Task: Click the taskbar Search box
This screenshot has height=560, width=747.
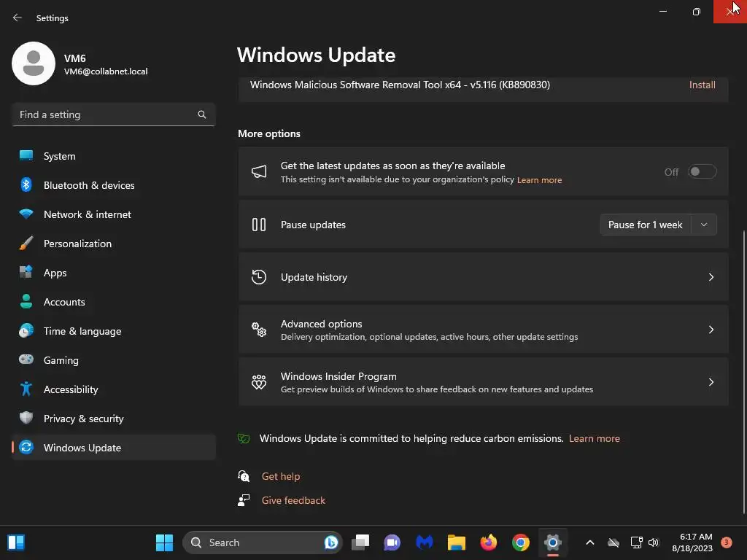Action: point(262,542)
